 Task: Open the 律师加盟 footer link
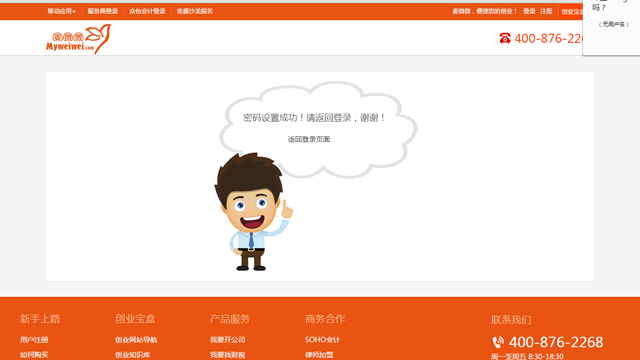tap(319, 355)
